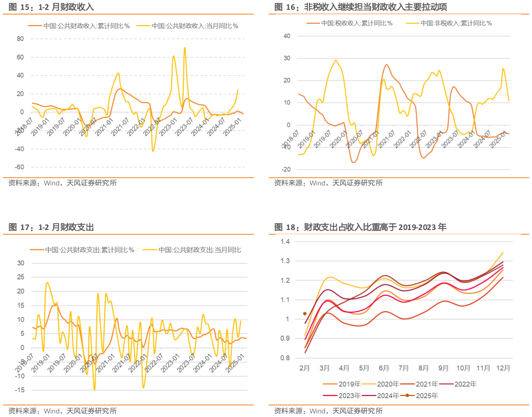Select the '2019-01' x-axis label in Figure 15

(x=40, y=127)
